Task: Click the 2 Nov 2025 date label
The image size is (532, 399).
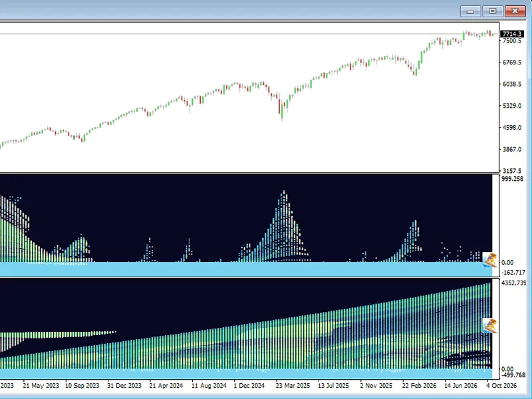Action: 376,386
